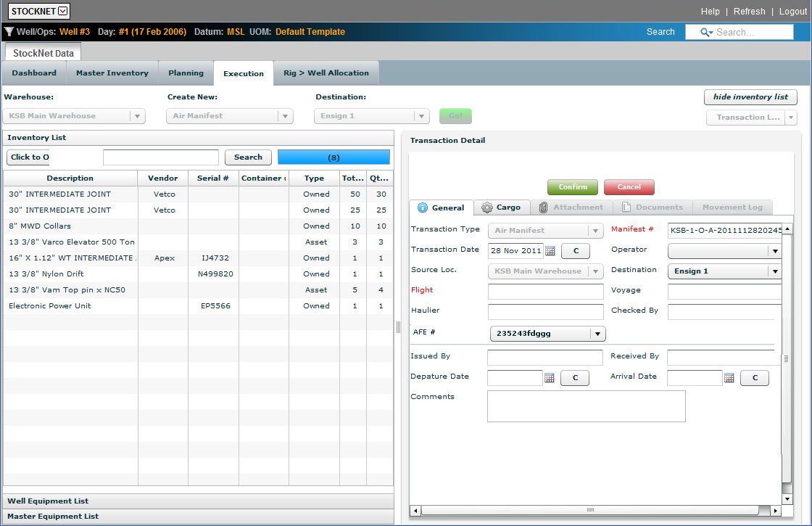Viewport: 812px width, 526px height.
Task: Click the inventory Search button
Action: click(x=248, y=157)
